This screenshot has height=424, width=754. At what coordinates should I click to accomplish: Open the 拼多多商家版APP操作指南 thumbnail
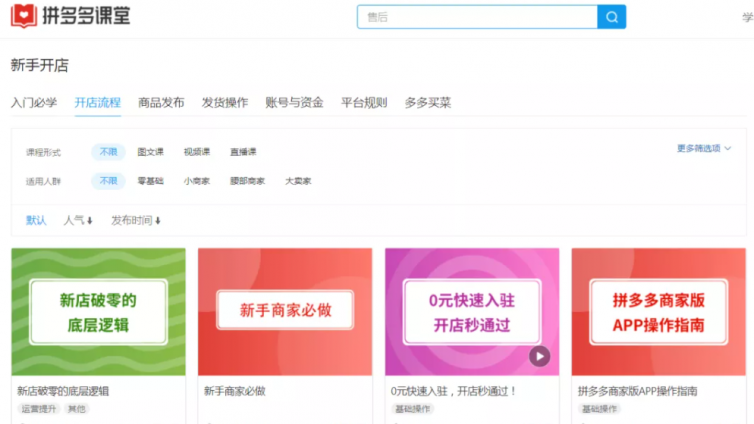point(659,312)
